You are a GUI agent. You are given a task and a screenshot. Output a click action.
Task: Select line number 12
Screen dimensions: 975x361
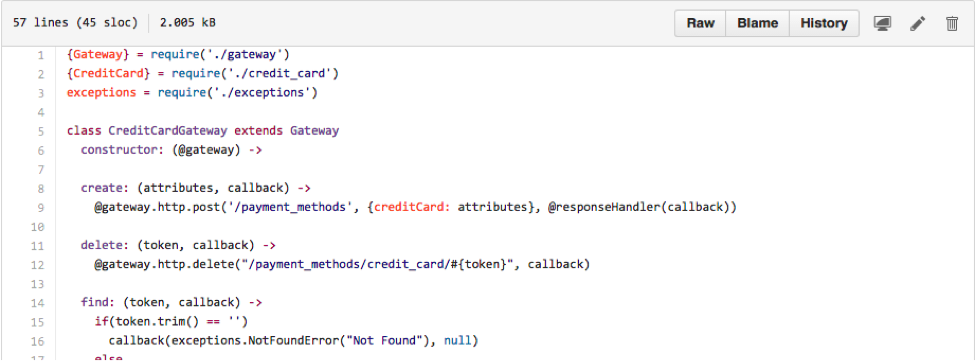[x=38, y=265]
